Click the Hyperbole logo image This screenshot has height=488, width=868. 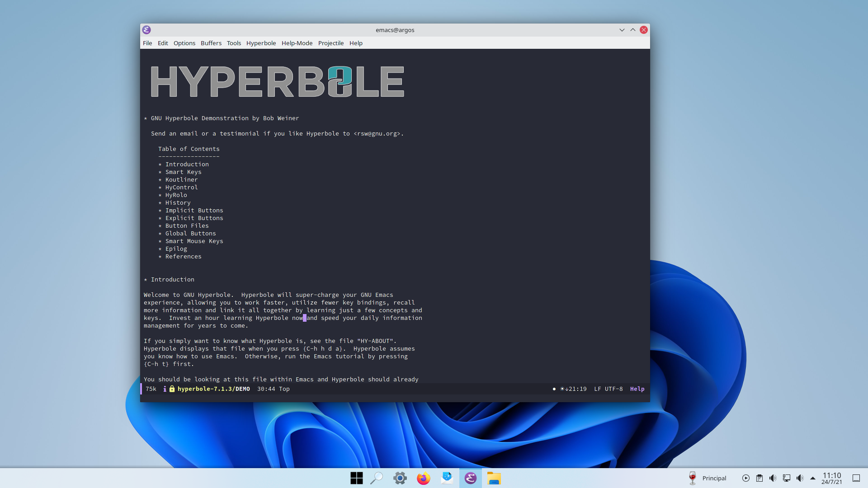point(277,82)
